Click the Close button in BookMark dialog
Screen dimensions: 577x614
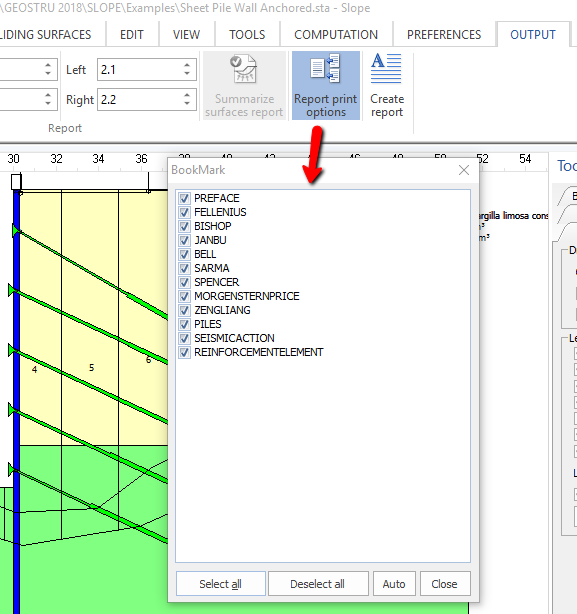[x=444, y=584]
